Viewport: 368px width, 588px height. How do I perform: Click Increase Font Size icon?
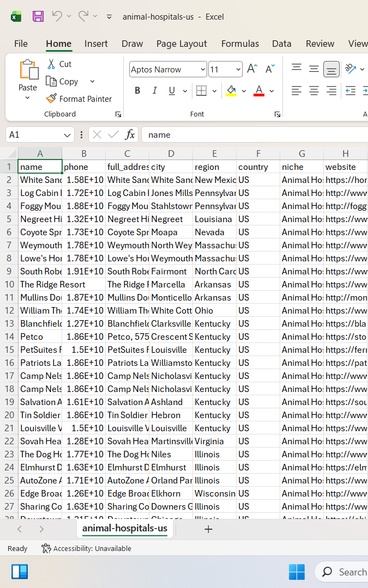click(x=252, y=69)
